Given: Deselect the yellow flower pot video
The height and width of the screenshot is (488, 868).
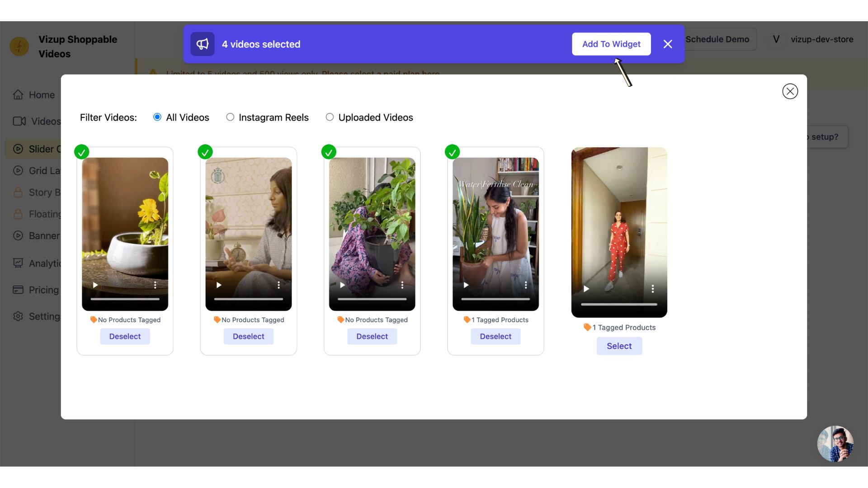Looking at the screenshot, I should [x=125, y=337].
